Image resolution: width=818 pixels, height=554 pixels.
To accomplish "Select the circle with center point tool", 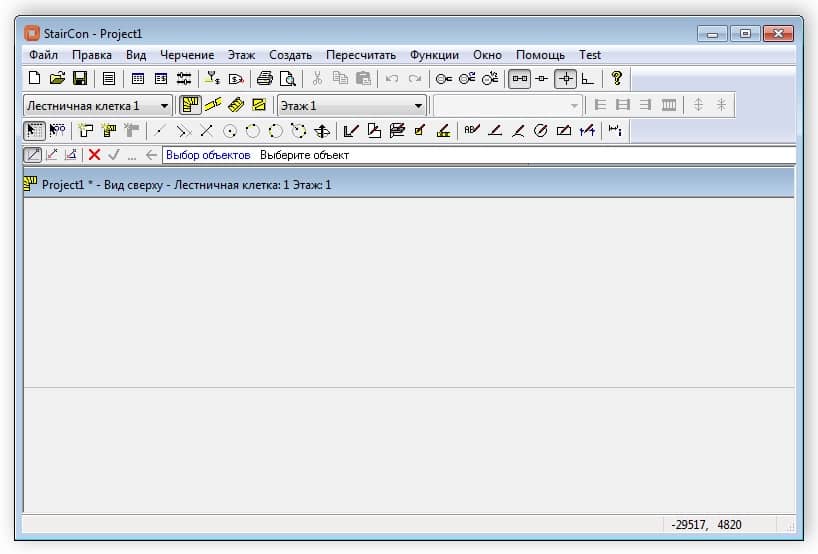I will click(229, 130).
